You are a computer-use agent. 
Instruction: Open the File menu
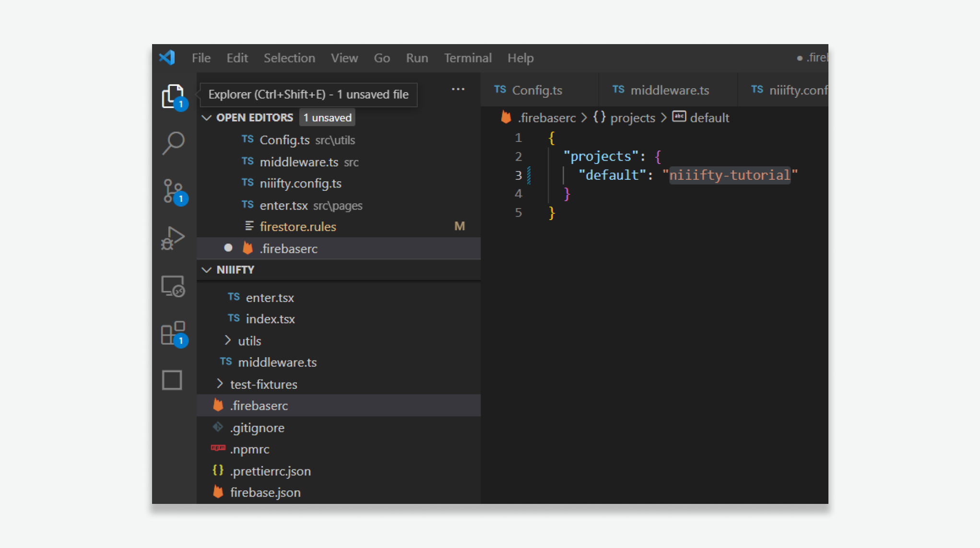(201, 58)
